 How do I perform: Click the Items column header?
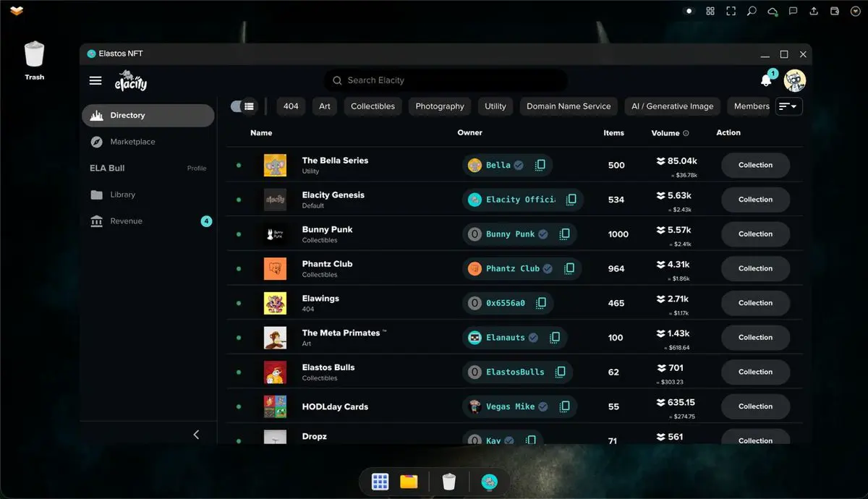[x=614, y=133]
